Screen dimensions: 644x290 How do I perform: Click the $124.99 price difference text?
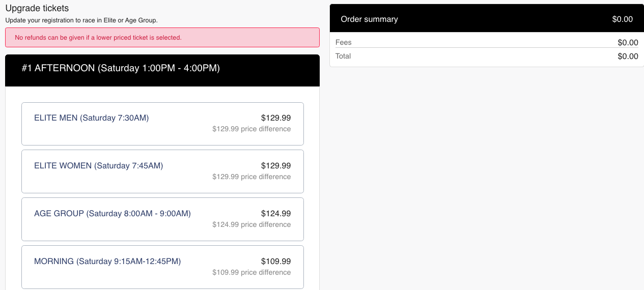coord(251,225)
